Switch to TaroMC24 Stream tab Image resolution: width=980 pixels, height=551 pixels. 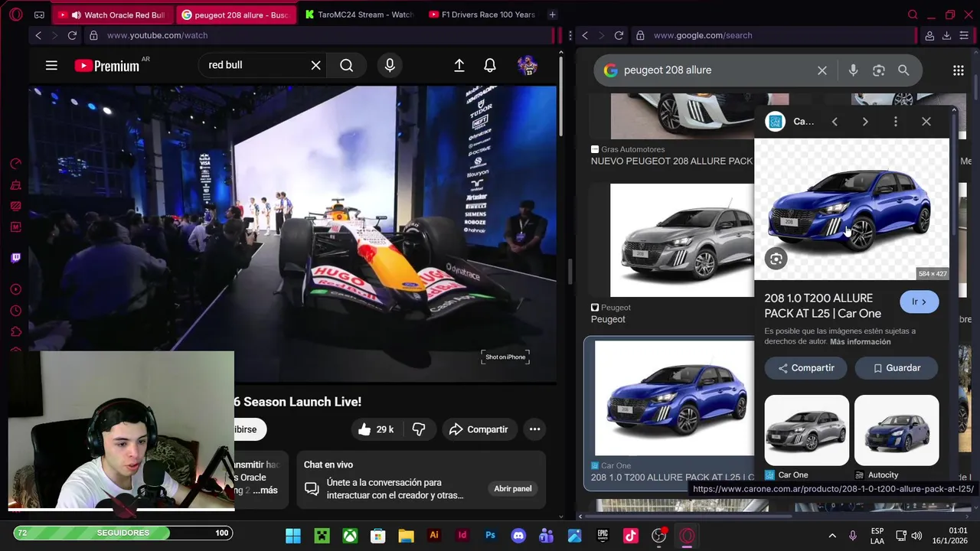pyautogui.click(x=359, y=15)
